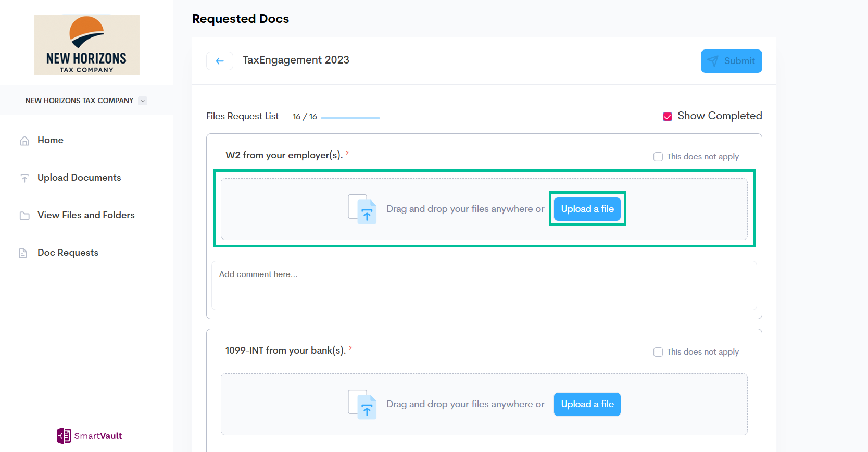Check "This does not apply" for W2

pyautogui.click(x=658, y=157)
